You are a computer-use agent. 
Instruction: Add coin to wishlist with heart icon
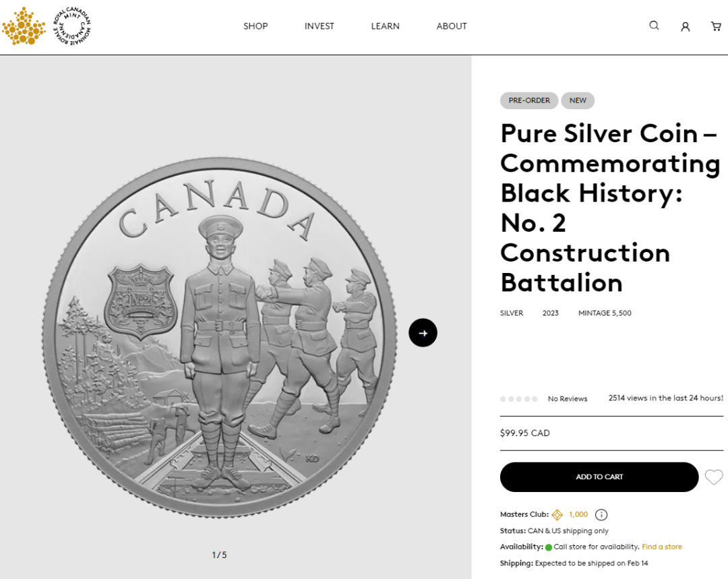pos(714,477)
